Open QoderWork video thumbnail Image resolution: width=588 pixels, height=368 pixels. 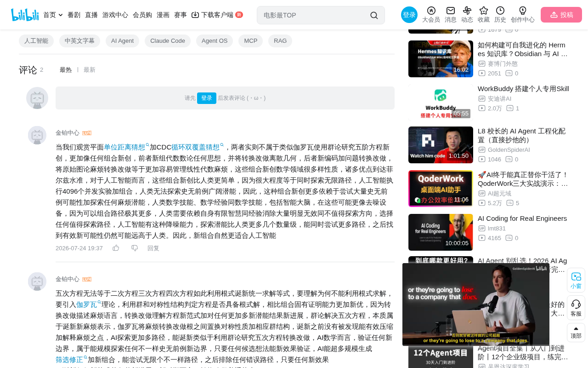pos(441,189)
